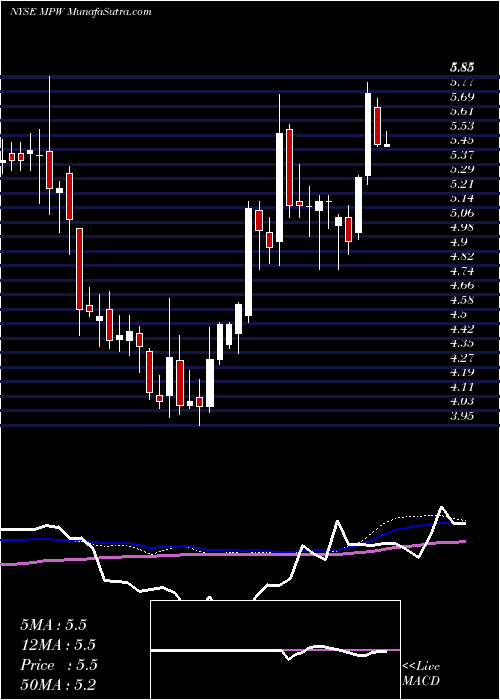Screen dimensions: 500x700
Task: Click the 4.9 price axis label
Action: pos(459,242)
